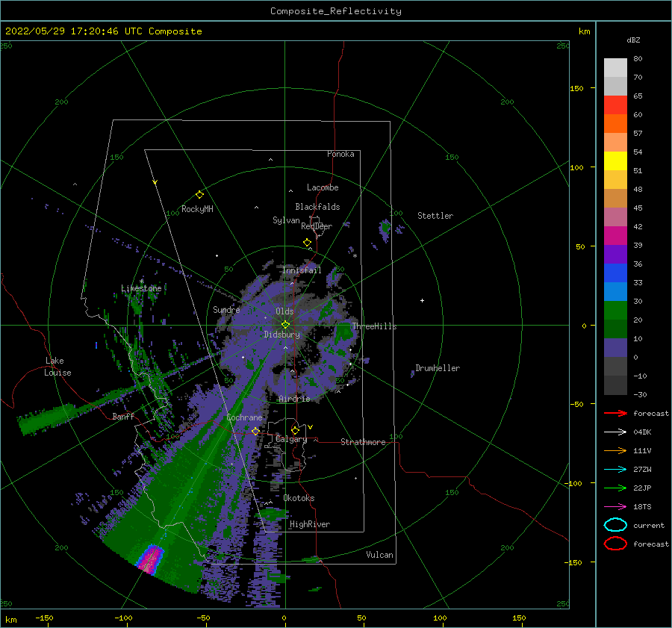Click the yellow diamond marker beside Cochrane

255,431
